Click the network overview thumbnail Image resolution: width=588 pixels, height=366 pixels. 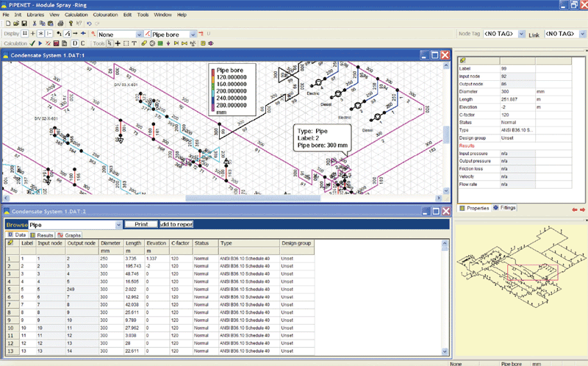point(520,267)
